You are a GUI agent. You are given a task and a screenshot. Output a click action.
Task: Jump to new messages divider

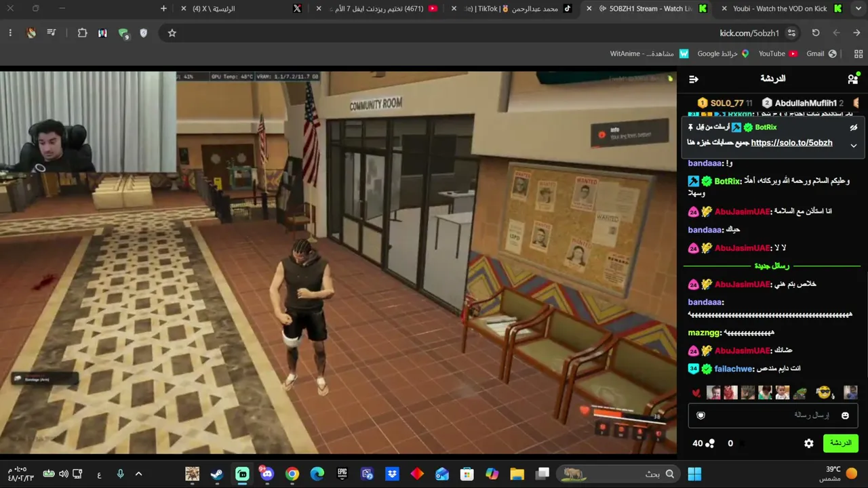[772, 266]
